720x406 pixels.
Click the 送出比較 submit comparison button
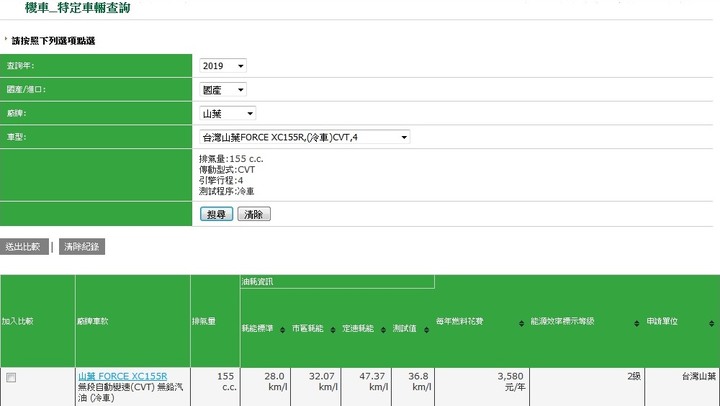[x=24, y=247]
